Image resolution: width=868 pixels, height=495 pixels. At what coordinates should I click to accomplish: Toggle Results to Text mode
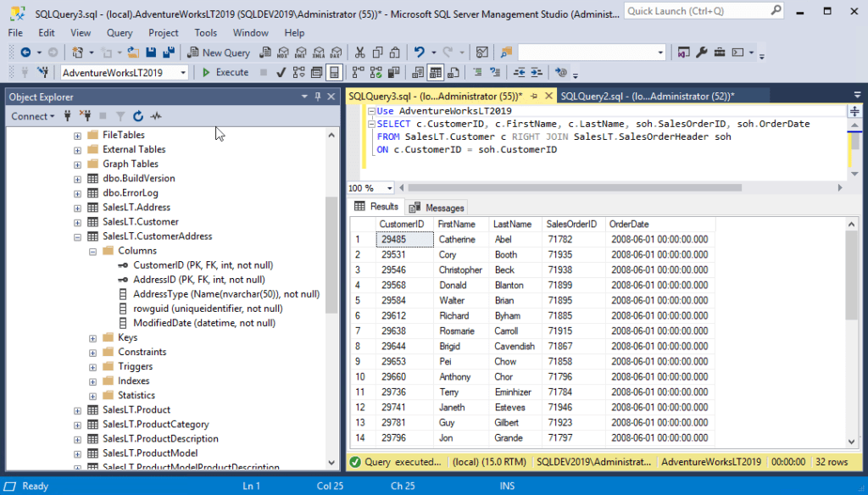coord(418,73)
